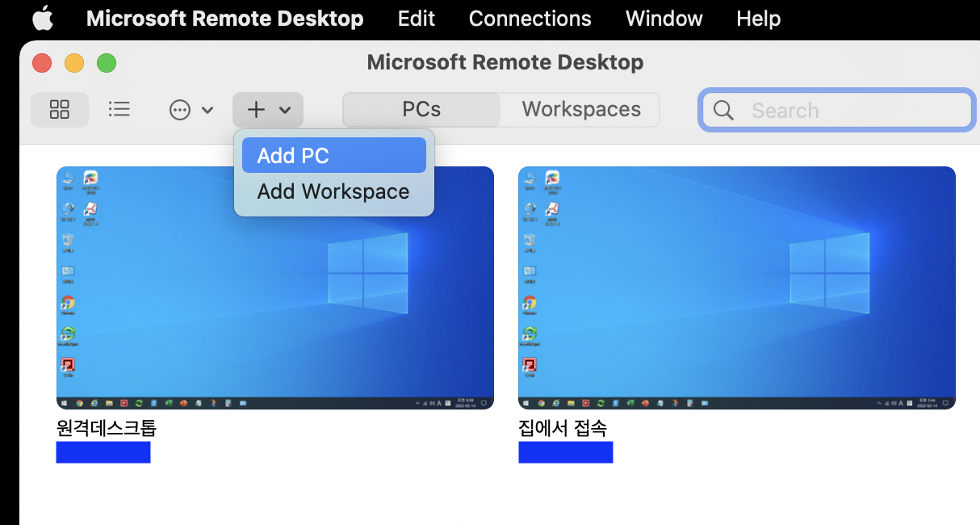Open the Window menu
This screenshot has height=525, width=980.
pyautogui.click(x=664, y=19)
